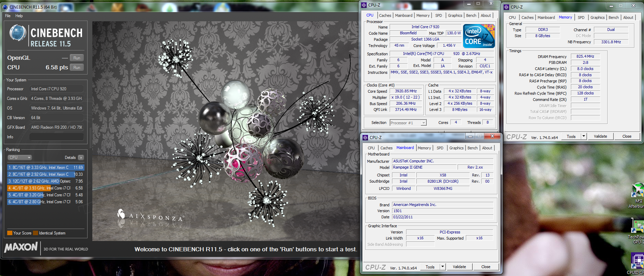Image resolution: width=644 pixels, height=276 pixels.
Task: Click the Cinebench title bar app icon
Action: tap(5, 7)
